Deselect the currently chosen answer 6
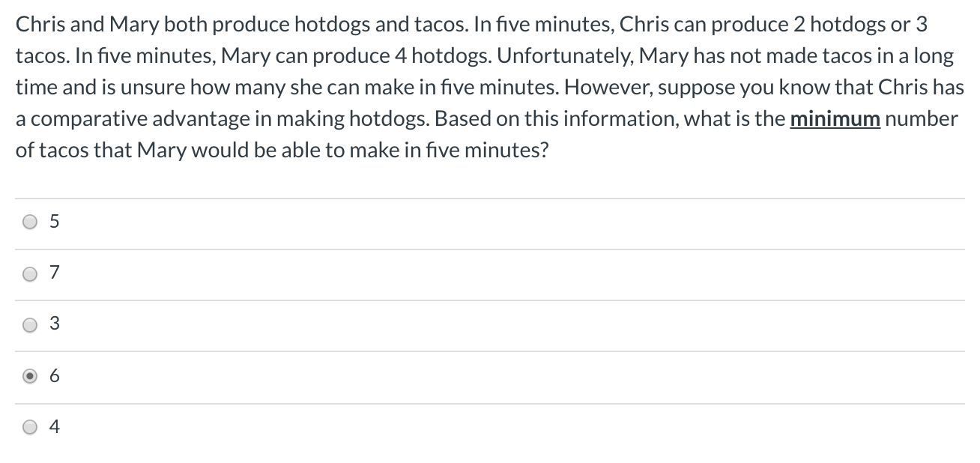This screenshot has width=980, height=463. 30,375
